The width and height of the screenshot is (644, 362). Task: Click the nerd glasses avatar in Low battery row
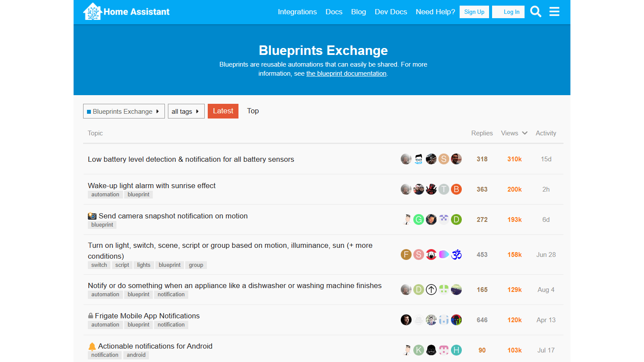[x=419, y=159]
